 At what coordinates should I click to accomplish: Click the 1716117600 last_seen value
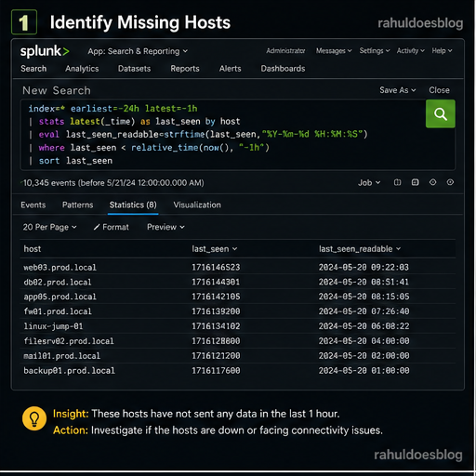coord(216,371)
